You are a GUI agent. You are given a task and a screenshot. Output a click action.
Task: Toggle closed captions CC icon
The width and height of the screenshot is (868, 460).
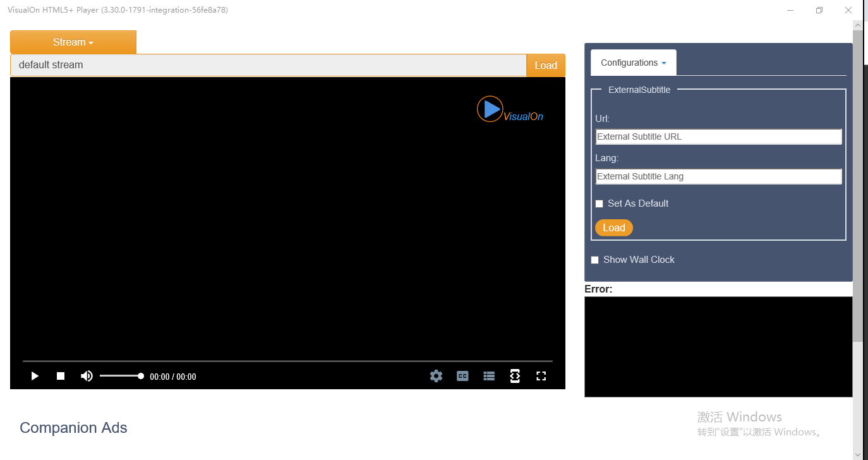[x=462, y=376]
